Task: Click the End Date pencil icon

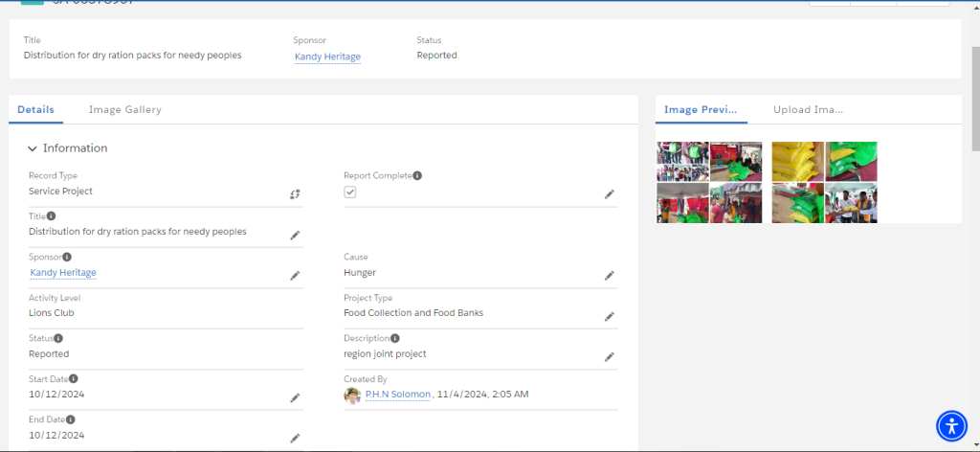Action: coord(295,439)
